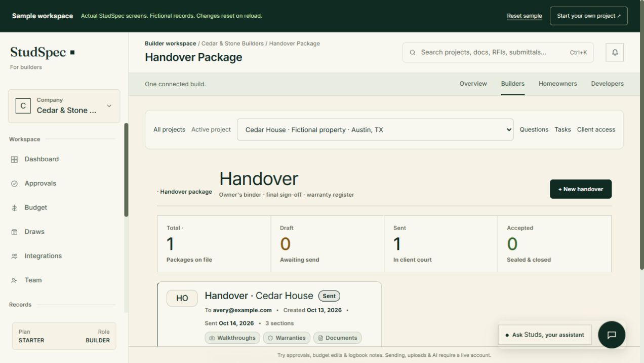Click the New handover button
This screenshot has height=363, width=644.
pyautogui.click(x=580, y=189)
